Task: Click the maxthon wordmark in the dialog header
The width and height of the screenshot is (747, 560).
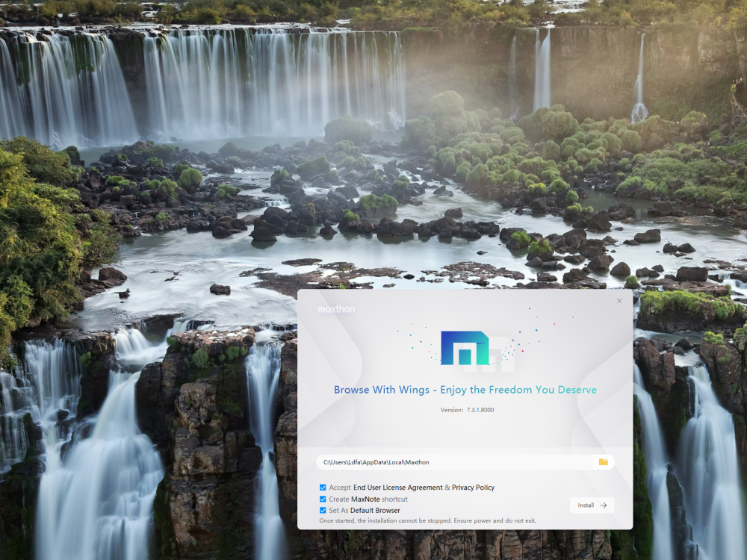Action: (x=336, y=309)
